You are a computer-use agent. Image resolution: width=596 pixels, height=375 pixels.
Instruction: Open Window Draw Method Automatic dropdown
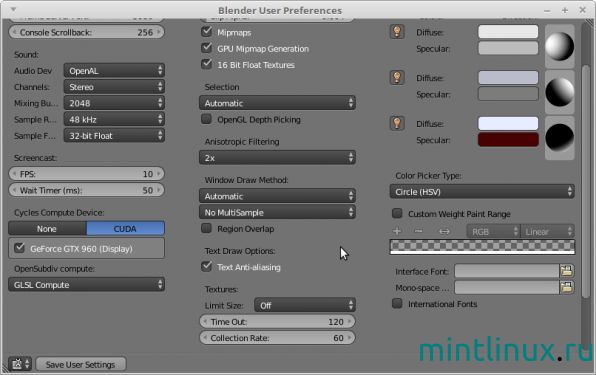tap(277, 196)
